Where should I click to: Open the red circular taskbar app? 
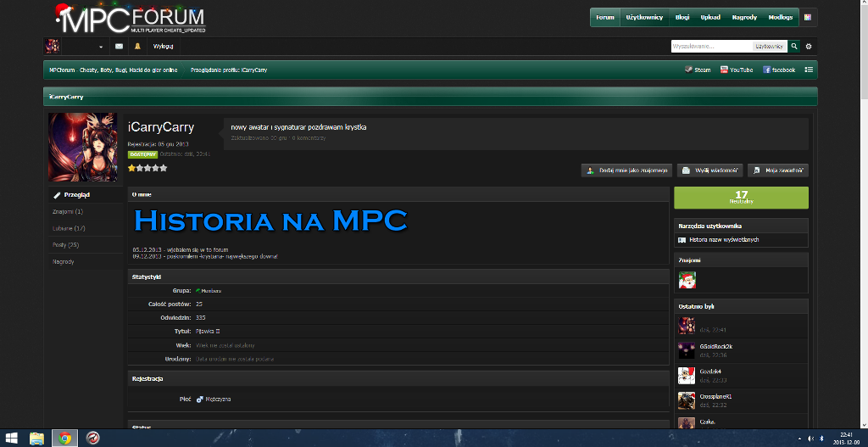click(92, 439)
